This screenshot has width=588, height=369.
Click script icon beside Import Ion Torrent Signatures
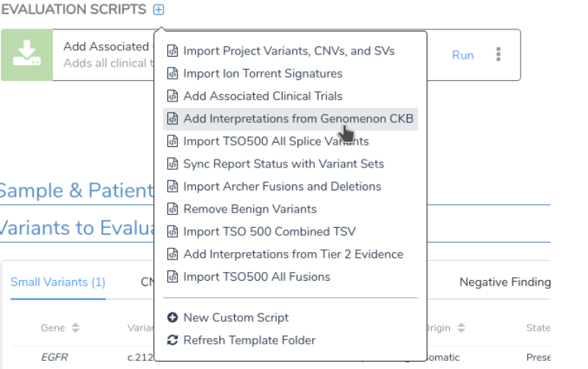point(173,74)
